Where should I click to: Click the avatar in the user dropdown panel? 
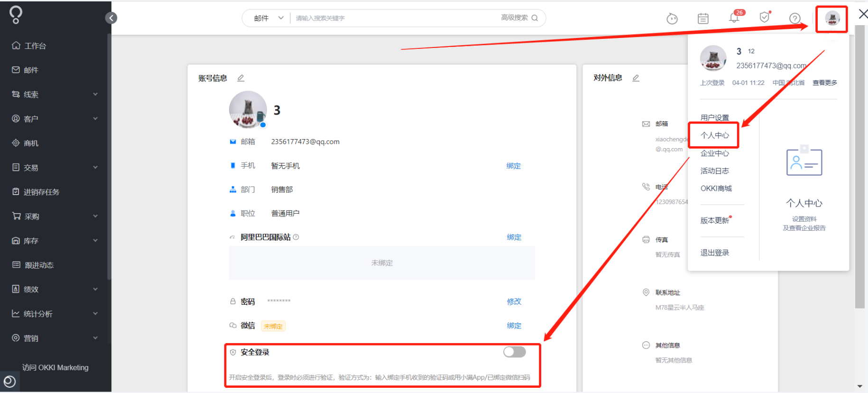(713, 58)
